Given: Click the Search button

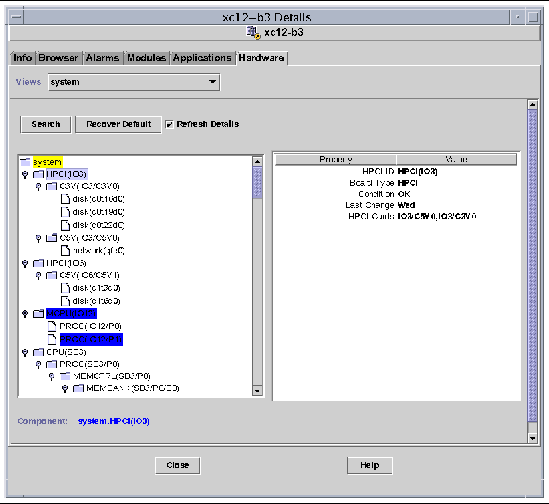Looking at the screenshot, I should click(46, 124).
